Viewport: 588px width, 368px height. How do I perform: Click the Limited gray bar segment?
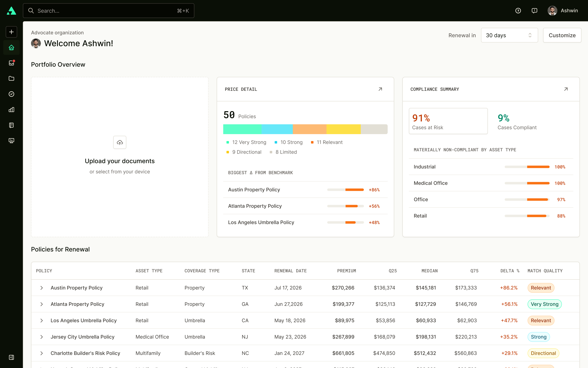[374, 129]
